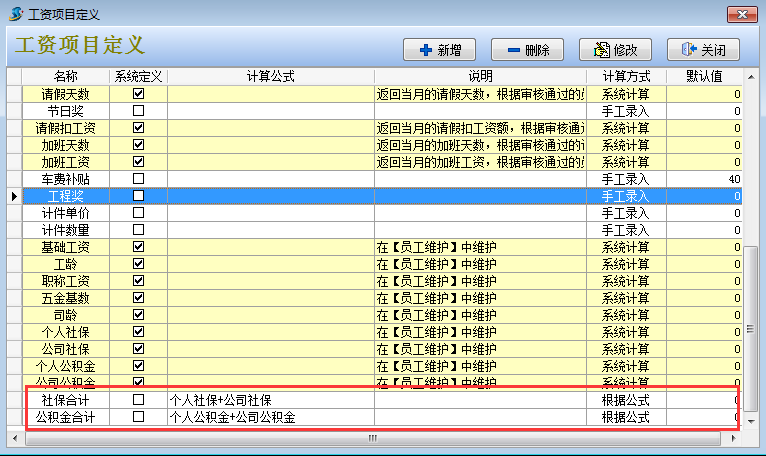Image resolution: width=766 pixels, height=456 pixels.
Task: Click the 名称 column header
Action: 66,76
